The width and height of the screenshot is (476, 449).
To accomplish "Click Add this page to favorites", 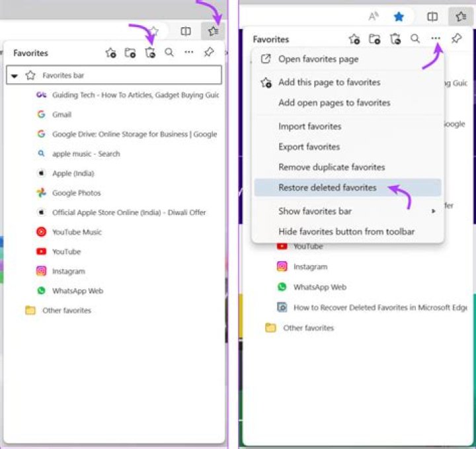I will click(329, 83).
